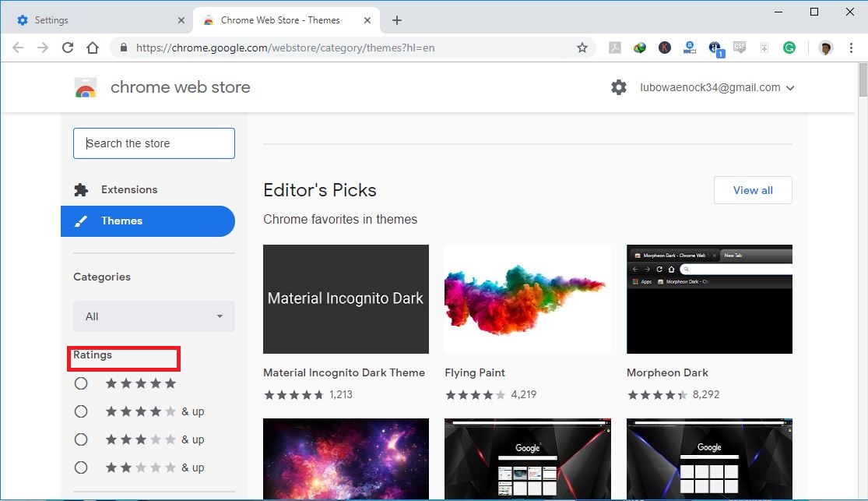Click the Internet Download Manager extension icon

pos(639,48)
